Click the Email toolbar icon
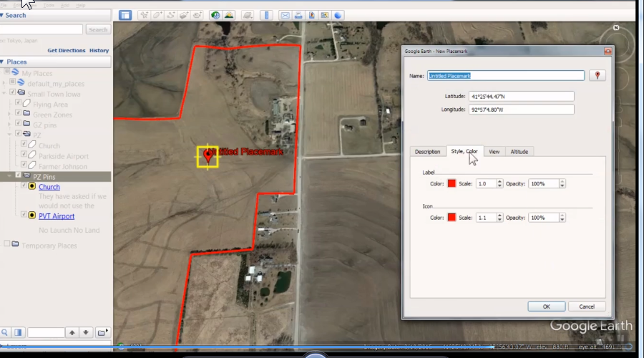This screenshot has height=358, width=644. [x=285, y=15]
